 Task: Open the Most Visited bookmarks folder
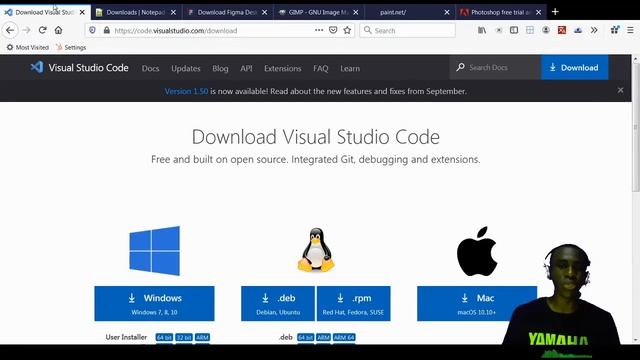28,47
